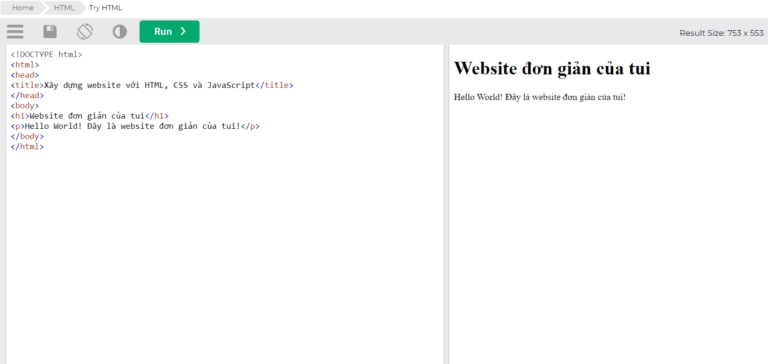The image size is (768, 364).
Task: Click the vertical divider between editor and result
Action: coord(446,204)
